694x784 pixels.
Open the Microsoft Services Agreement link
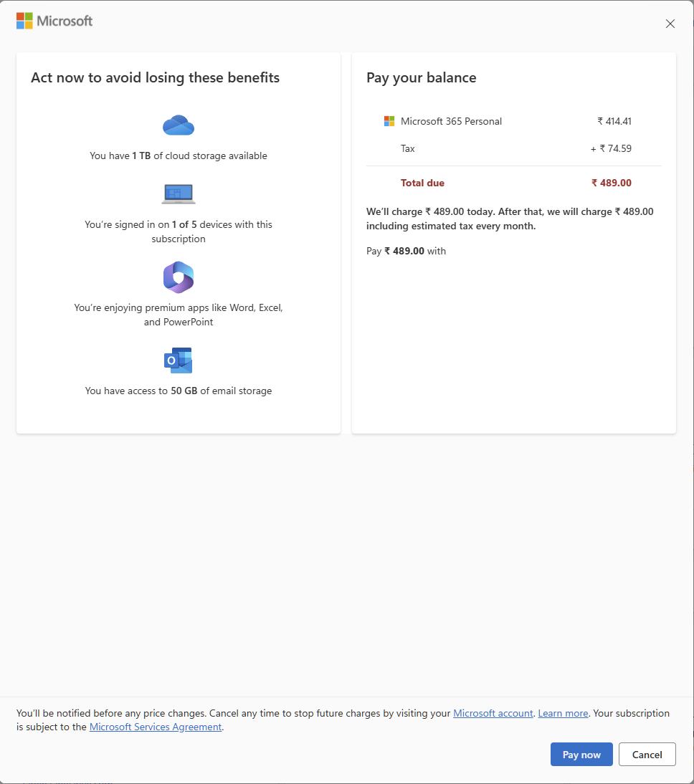coord(155,727)
